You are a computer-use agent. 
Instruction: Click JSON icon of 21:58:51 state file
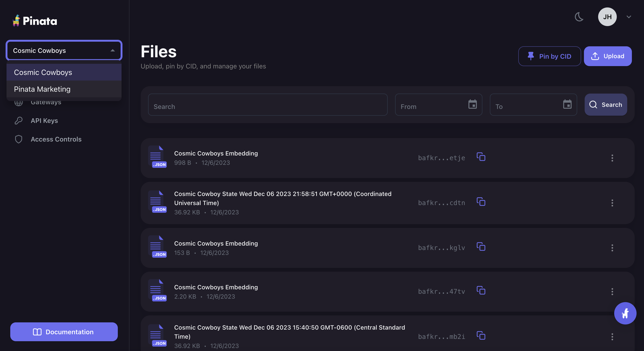click(x=157, y=202)
